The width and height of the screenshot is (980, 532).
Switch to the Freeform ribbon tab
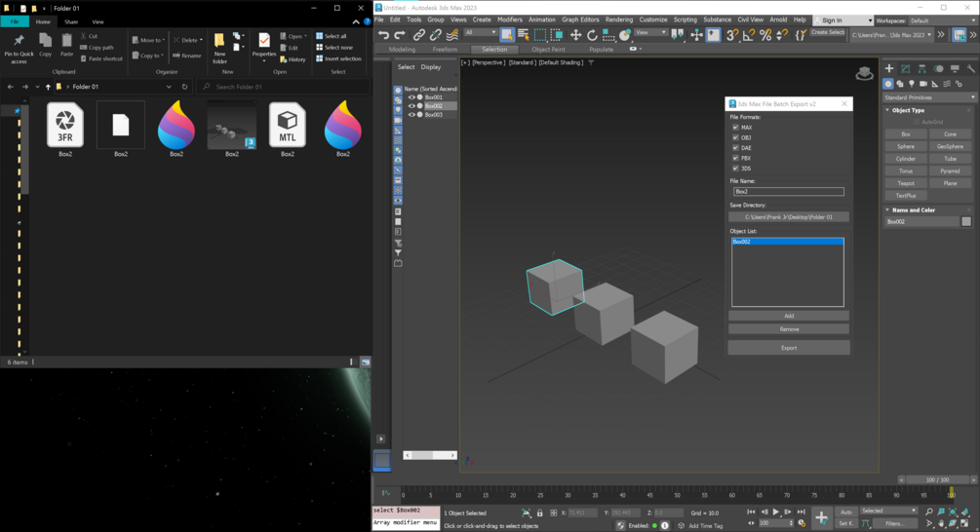point(445,50)
